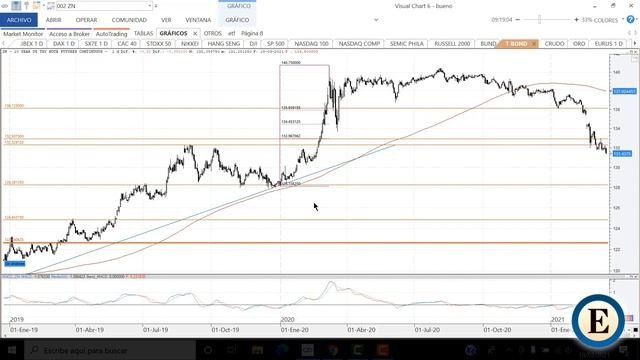The width and height of the screenshot is (640, 360).
Task: Open the COMUNIDAD ribbon tab
Action: 129,20
